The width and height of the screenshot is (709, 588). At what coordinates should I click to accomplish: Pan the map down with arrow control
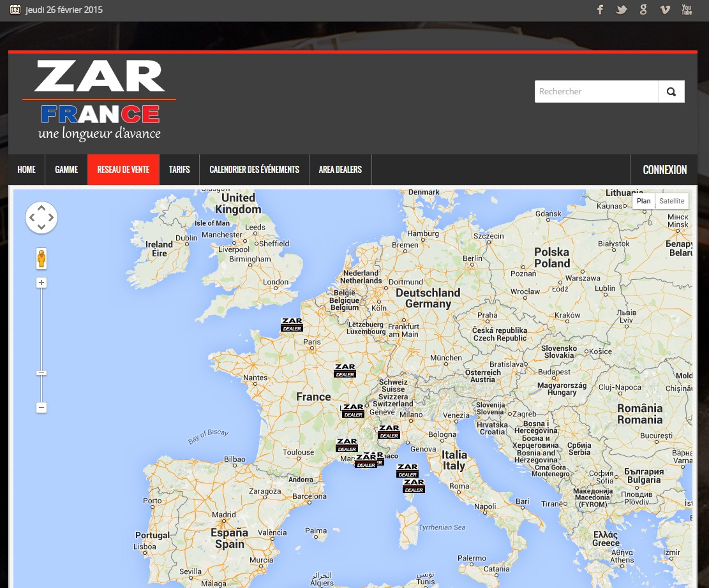41,226
